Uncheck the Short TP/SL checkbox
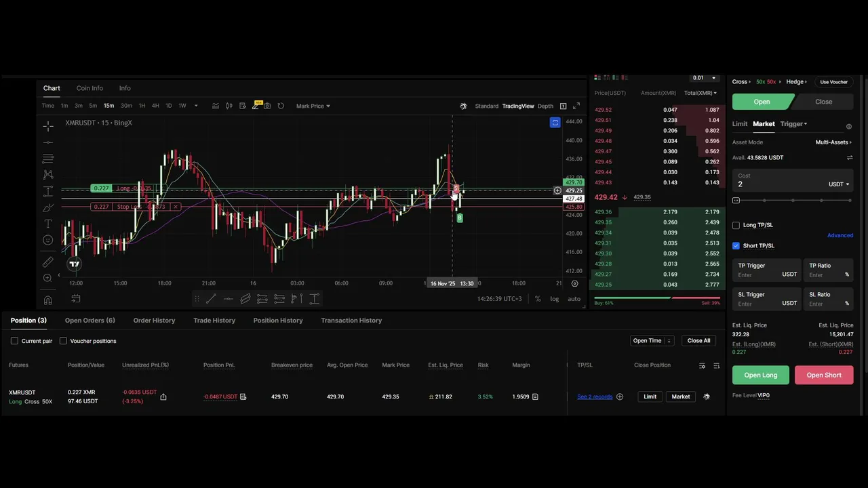Viewport: 868px width, 488px height. (x=736, y=245)
